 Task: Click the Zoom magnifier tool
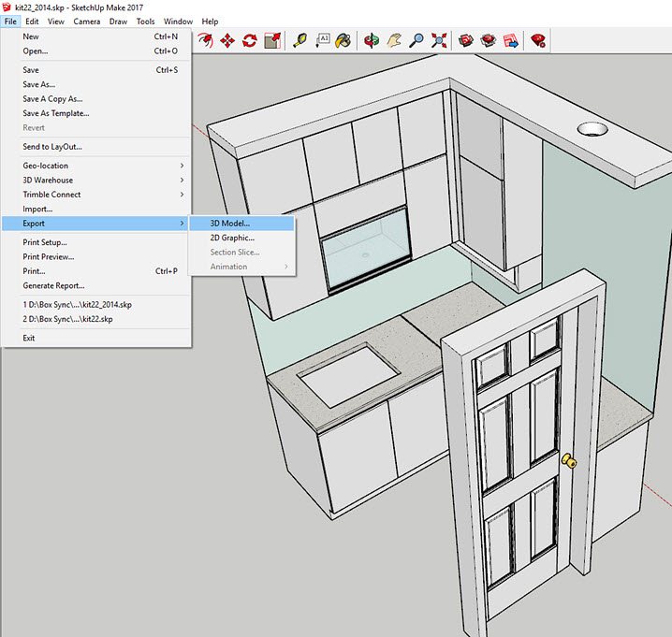point(417,40)
